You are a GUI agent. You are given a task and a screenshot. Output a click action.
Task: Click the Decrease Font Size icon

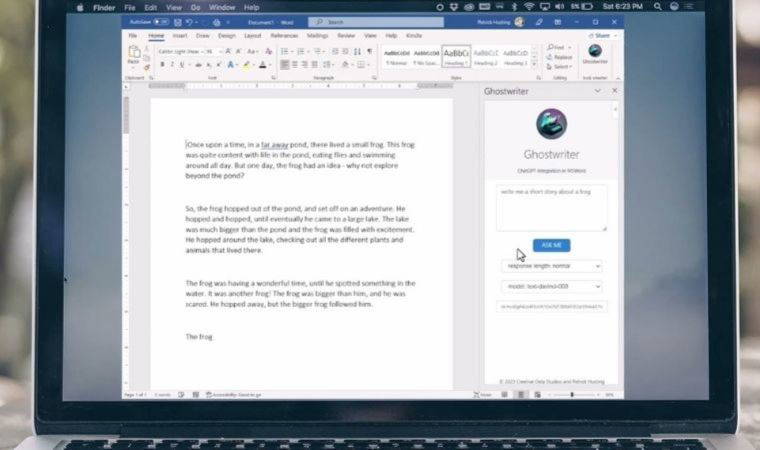238,51
